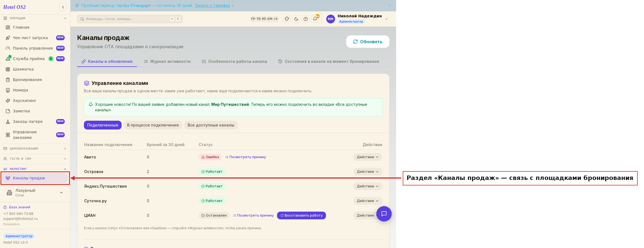Click the Ошибка status badge for Авито
This screenshot has height=248, width=644.
210,157
